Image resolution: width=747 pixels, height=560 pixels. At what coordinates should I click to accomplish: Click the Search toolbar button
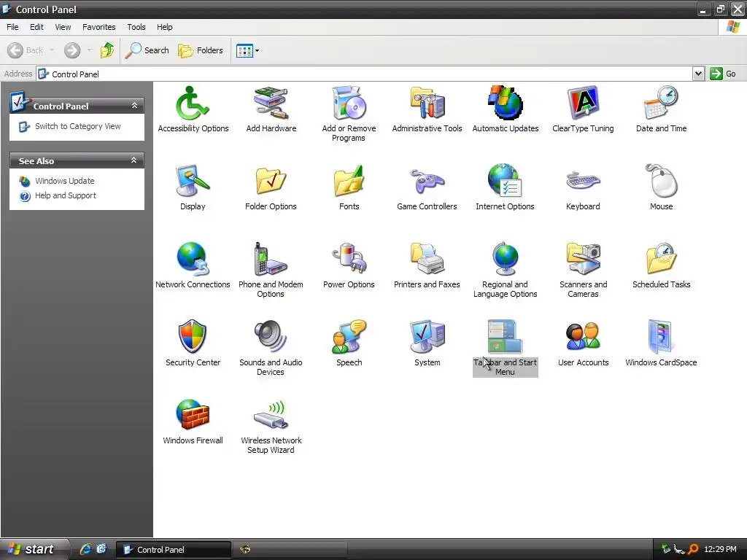click(x=147, y=50)
